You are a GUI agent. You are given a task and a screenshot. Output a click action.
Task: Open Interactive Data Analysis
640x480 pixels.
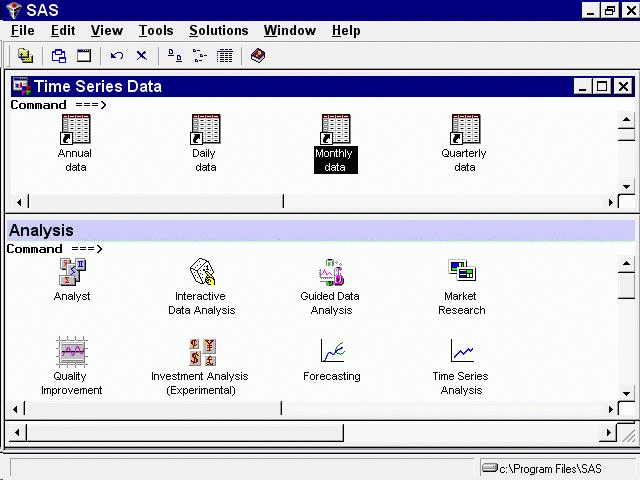pyautogui.click(x=202, y=272)
